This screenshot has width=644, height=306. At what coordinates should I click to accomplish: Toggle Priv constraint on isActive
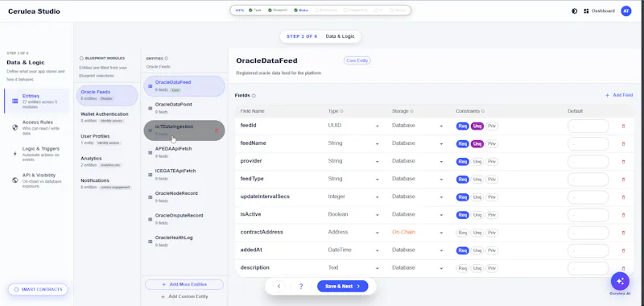coord(492,215)
